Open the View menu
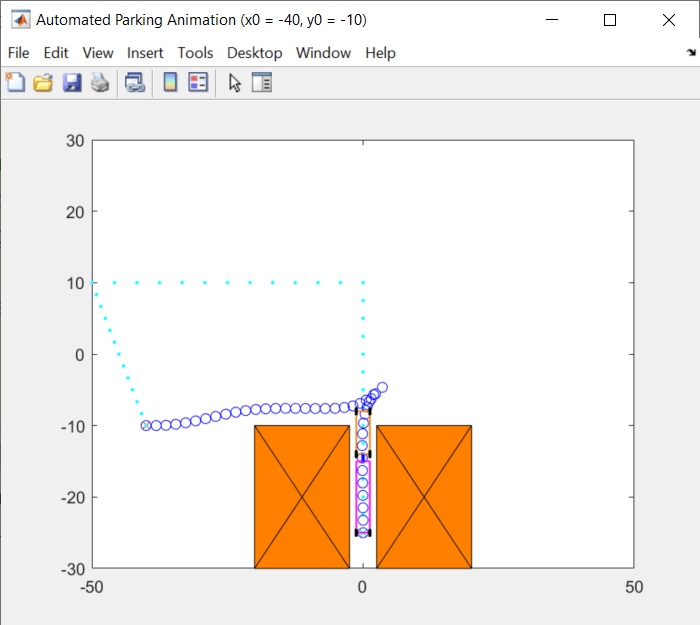Image resolution: width=700 pixels, height=625 pixels. point(98,53)
